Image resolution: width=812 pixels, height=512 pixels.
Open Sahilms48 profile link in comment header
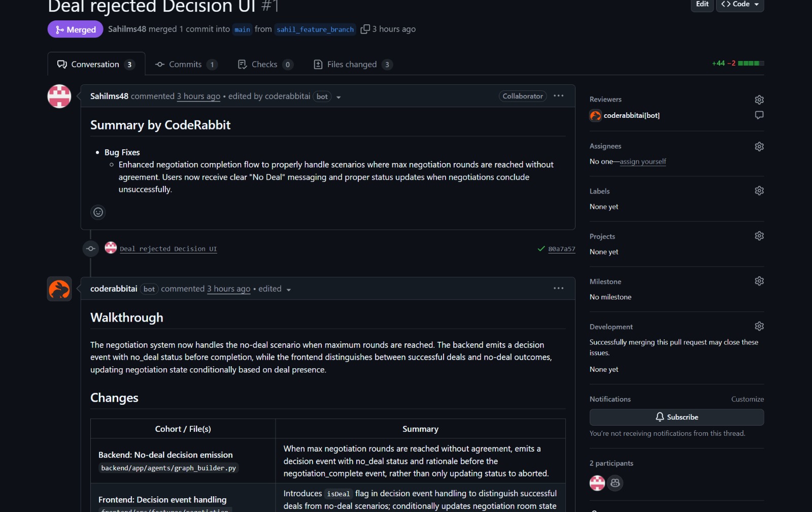coord(109,96)
